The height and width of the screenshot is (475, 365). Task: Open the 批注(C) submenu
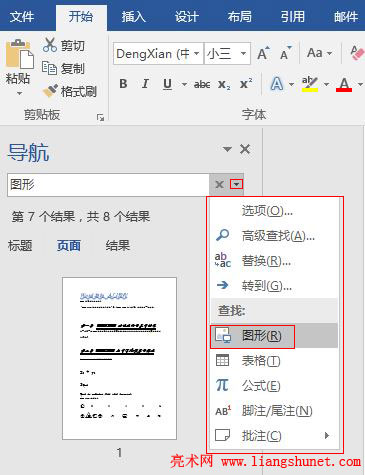click(274, 436)
